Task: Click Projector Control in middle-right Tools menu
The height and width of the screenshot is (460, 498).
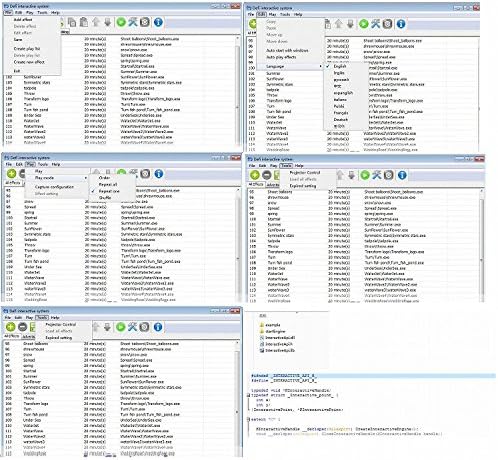Action: click(305, 173)
